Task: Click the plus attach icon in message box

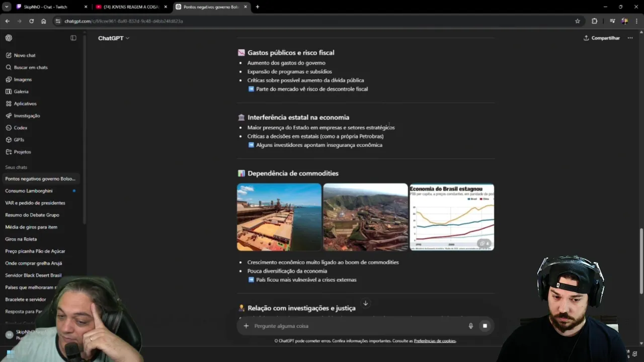Action: 246,326
